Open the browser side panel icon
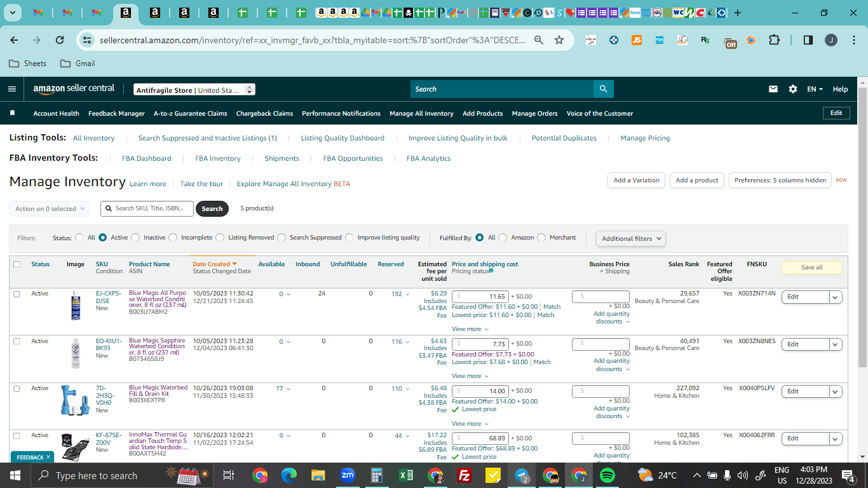 (x=808, y=40)
